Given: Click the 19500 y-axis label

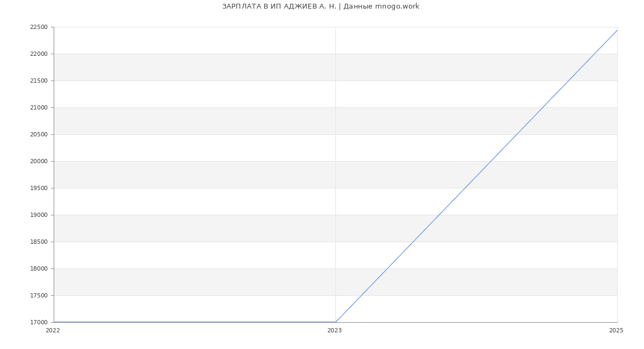Looking at the screenshot, I should pos(39,188).
